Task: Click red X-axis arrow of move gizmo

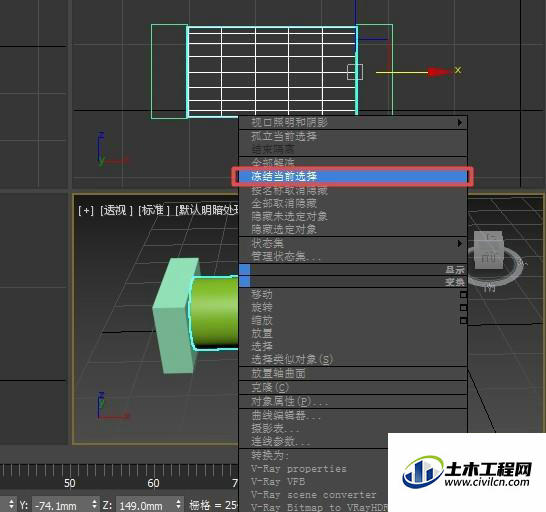Action: [439, 72]
